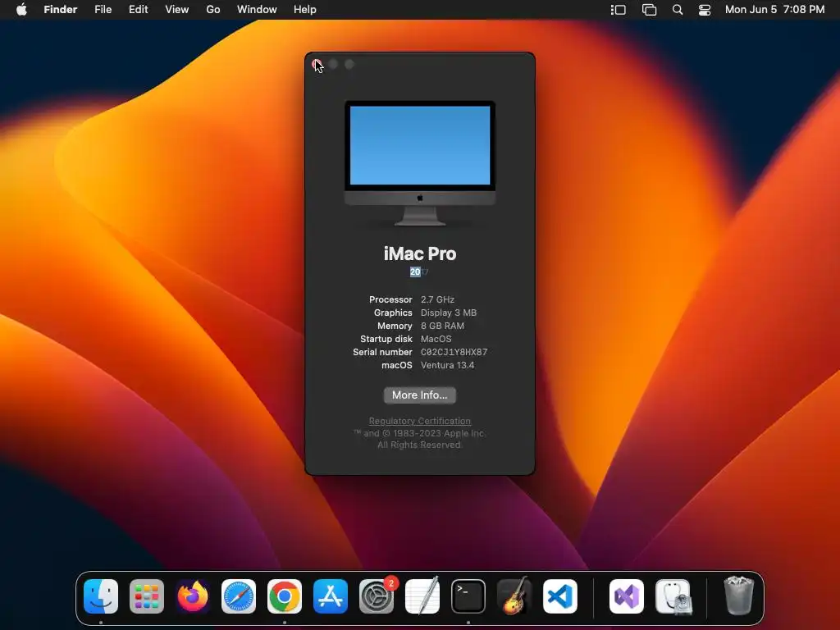Select serial number C02CJ1Y8HX87
This screenshot has width=840, height=630.
click(x=454, y=353)
